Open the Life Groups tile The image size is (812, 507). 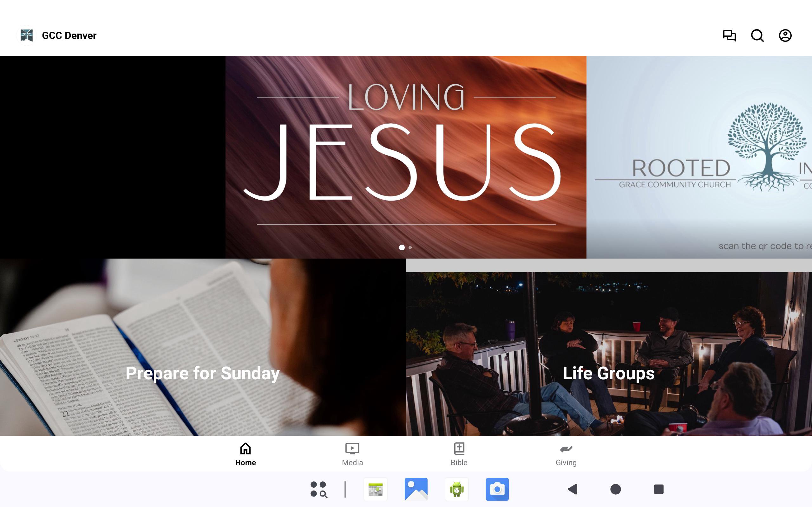[609, 354]
